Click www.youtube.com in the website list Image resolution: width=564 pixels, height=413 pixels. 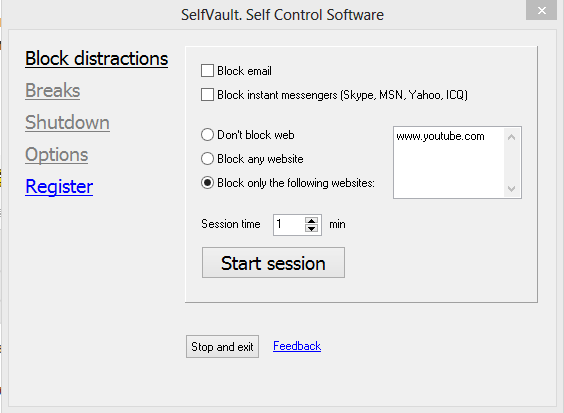coord(440,136)
